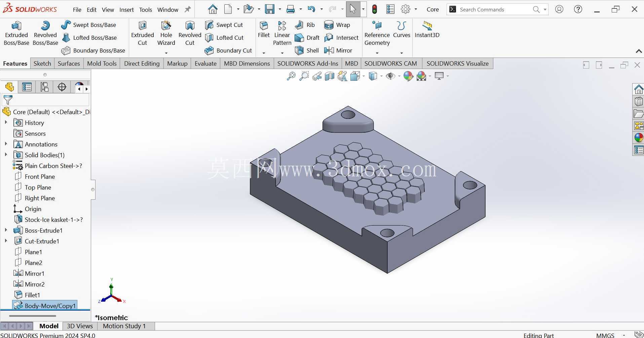This screenshot has height=338, width=644.
Task: Open the Tools menu
Action: [146, 10]
